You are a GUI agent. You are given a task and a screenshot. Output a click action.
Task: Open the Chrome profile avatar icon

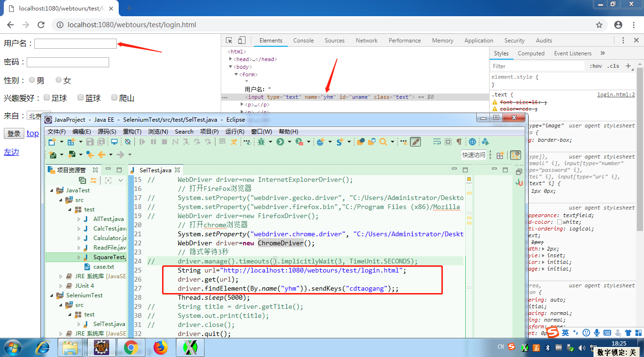[x=618, y=25]
